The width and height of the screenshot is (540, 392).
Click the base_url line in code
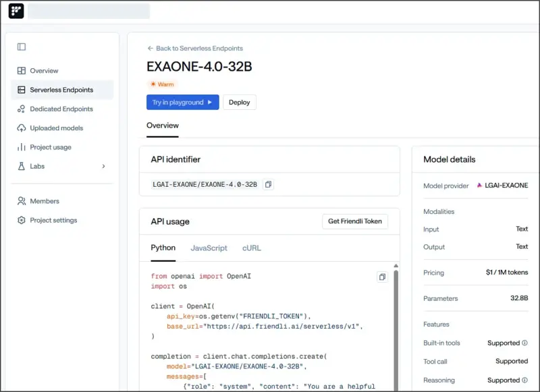tap(265, 327)
